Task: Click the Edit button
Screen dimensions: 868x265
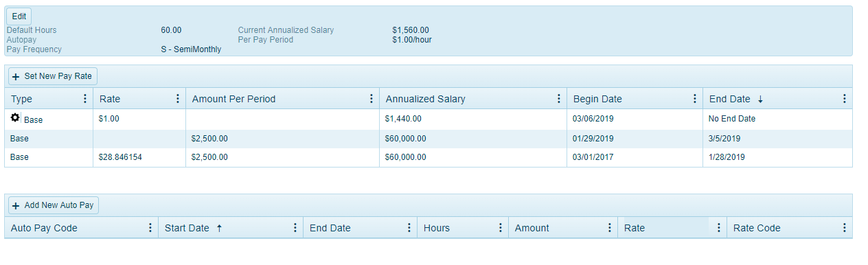Action: [x=19, y=16]
